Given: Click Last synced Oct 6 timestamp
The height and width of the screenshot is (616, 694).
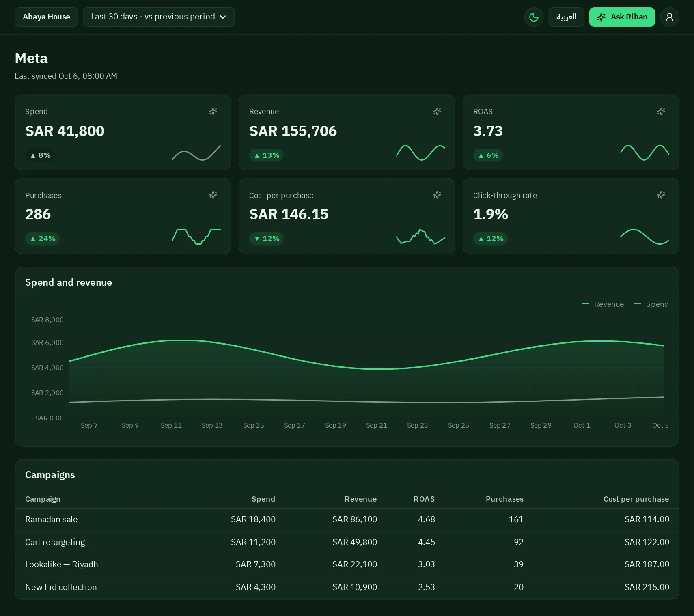Looking at the screenshot, I should [66, 76].
